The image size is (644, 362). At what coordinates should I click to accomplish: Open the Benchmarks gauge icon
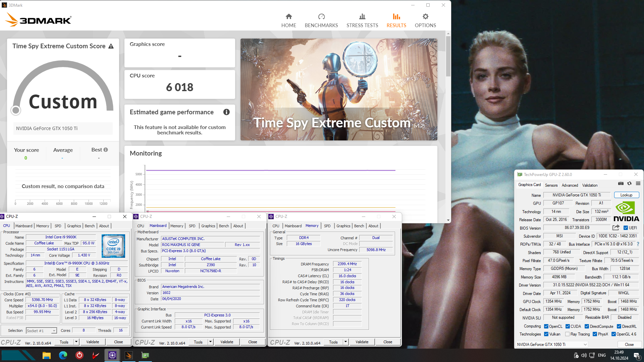(x=321, y=16)
